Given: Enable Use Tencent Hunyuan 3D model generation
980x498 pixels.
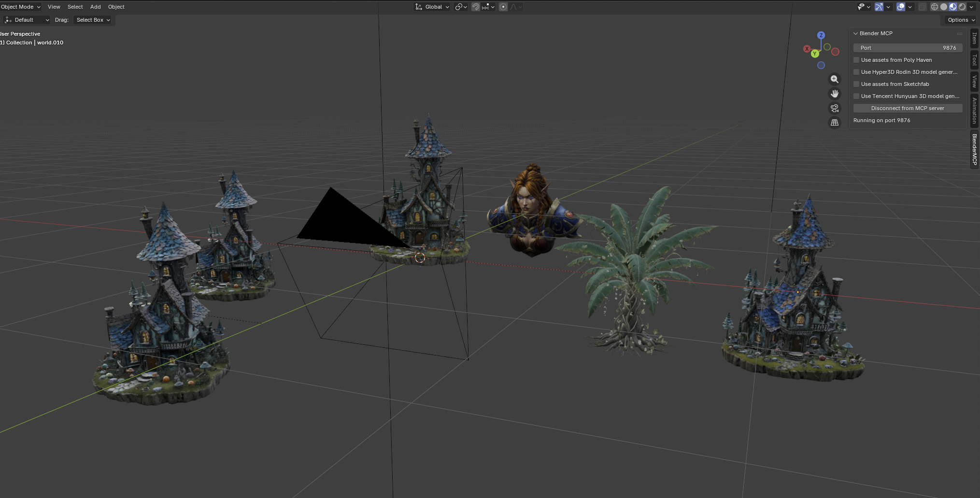Looking at the screenshot, I should point(856,96).
